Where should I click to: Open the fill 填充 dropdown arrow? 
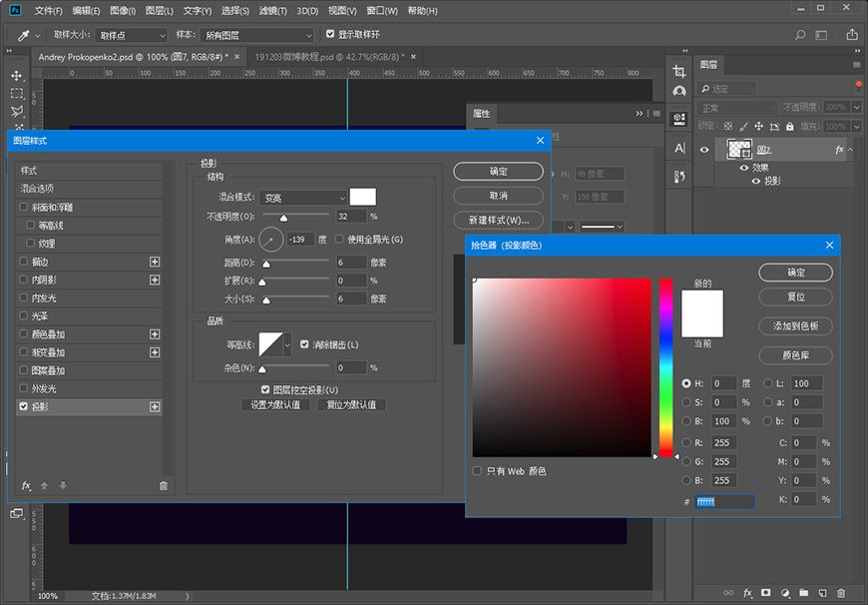(x=857, y=127)
